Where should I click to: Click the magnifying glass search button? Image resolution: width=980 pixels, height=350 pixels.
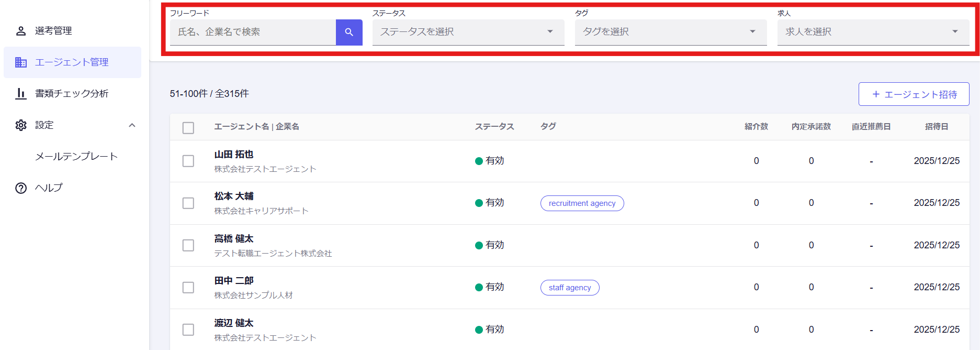pyautogui.click(x=349, y=32)
